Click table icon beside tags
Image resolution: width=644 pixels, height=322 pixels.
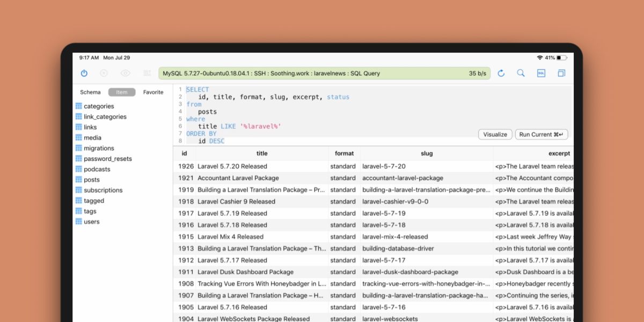pos(79,211)
